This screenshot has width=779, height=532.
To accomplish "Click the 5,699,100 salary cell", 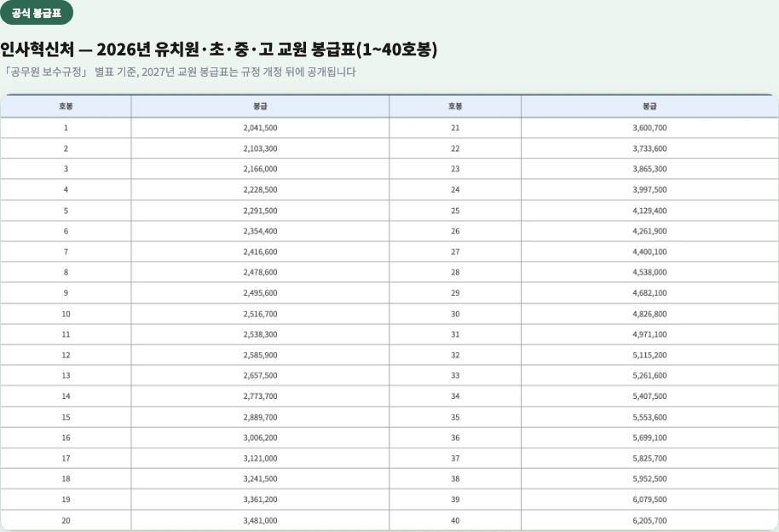I will click(x=649, y=438).
